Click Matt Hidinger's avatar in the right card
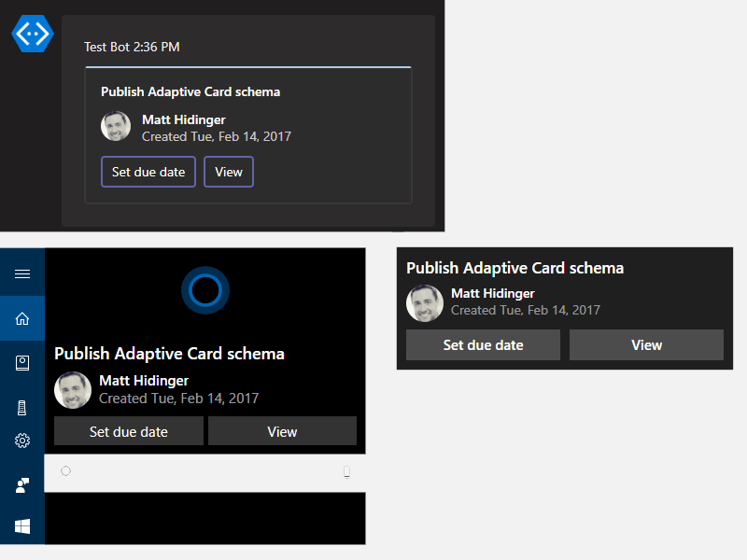 coord(425,303)
